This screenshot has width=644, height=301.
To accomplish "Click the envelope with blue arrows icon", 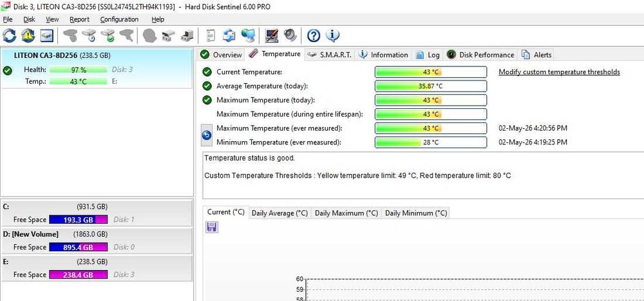I will [x=229, y=36].
